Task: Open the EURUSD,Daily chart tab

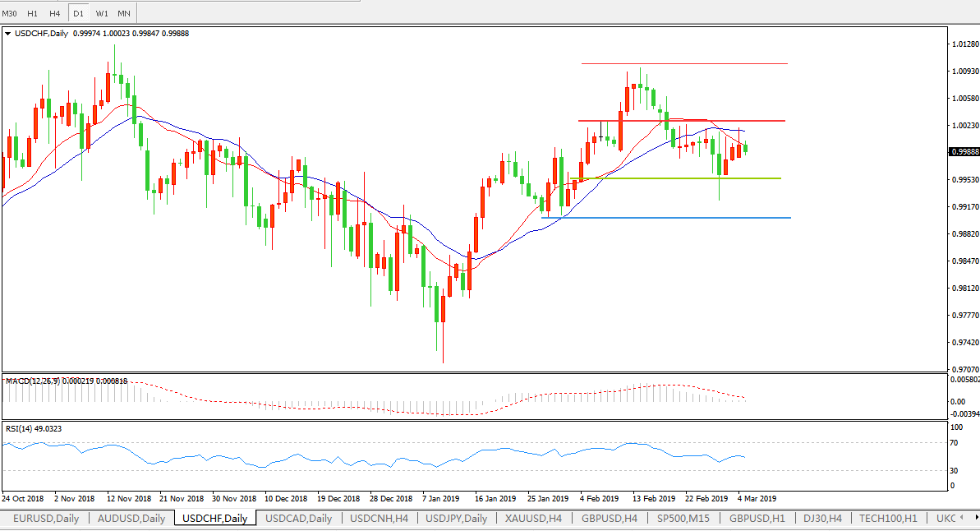Action: [46, 519]
